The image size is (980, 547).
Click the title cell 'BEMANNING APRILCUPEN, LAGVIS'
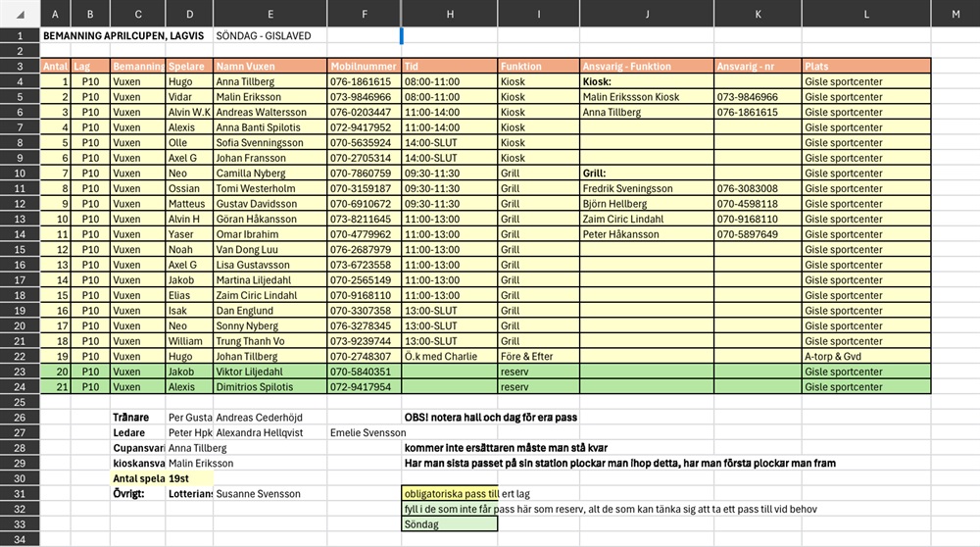(x=123, y=35)
